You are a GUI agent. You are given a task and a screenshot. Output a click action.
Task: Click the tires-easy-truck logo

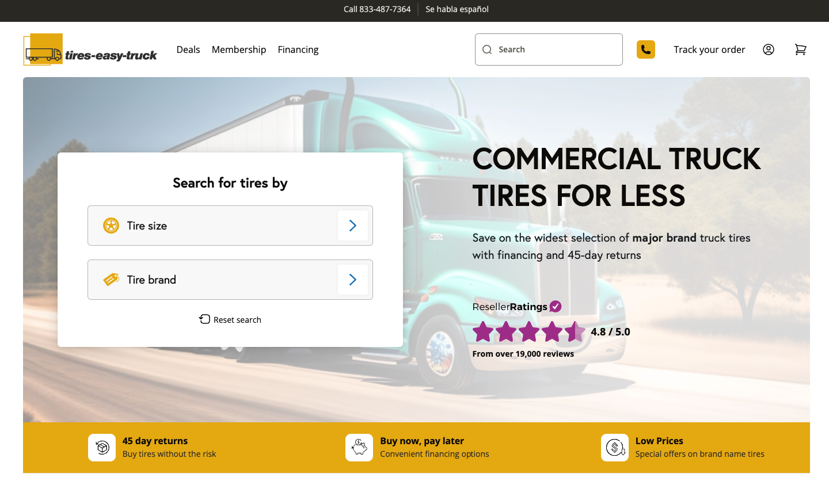coord(89,49)
